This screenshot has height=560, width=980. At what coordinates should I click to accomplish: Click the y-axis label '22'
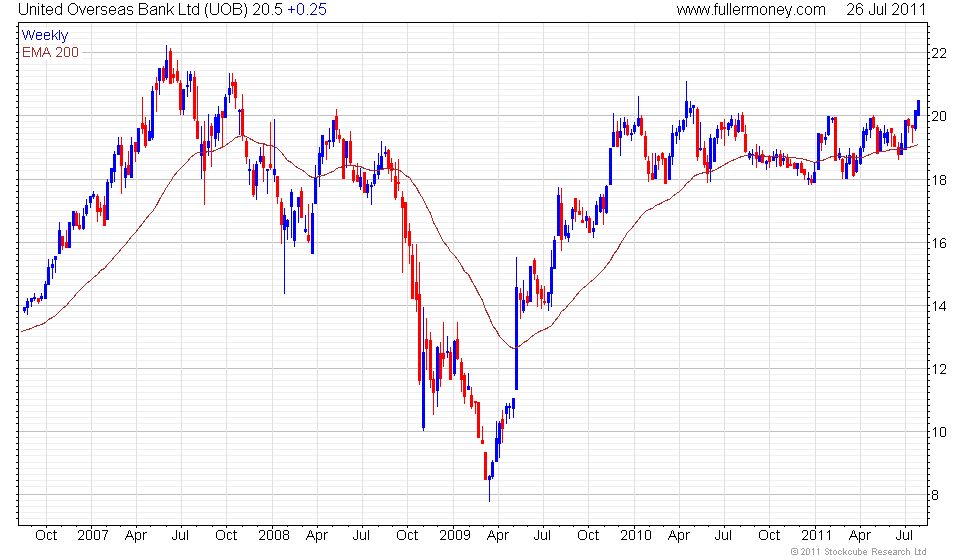(939, 54)
